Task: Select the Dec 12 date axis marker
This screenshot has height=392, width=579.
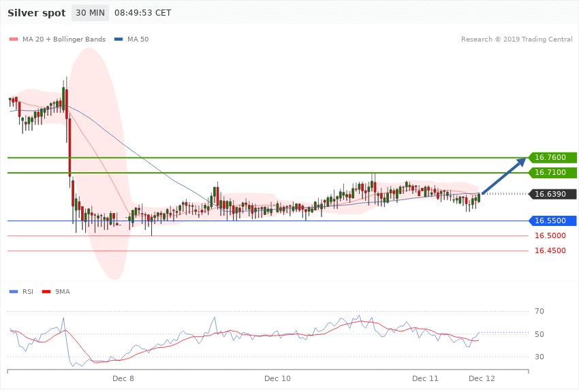Action: coord(482,378)
